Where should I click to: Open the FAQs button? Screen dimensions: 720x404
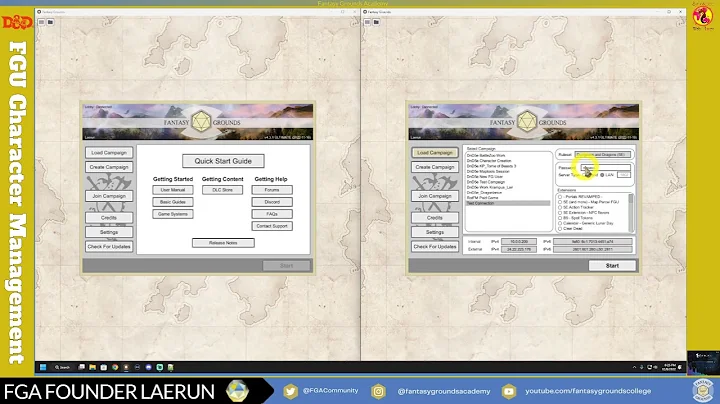click(272, 214)
